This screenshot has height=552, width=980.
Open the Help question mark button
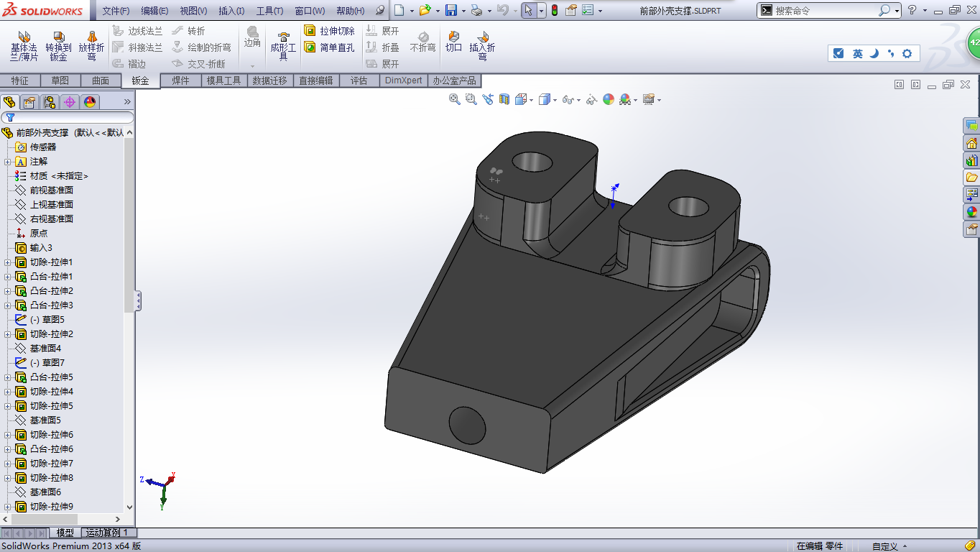point(912,10)
